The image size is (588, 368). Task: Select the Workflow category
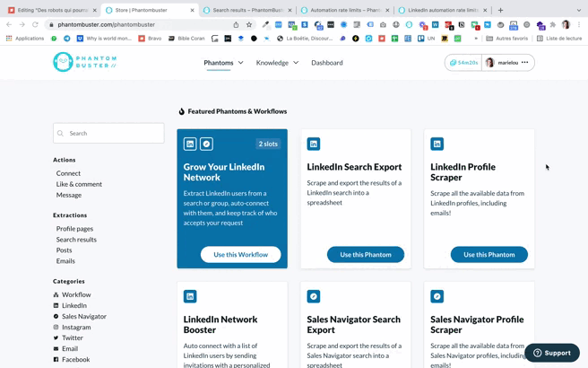72,294
